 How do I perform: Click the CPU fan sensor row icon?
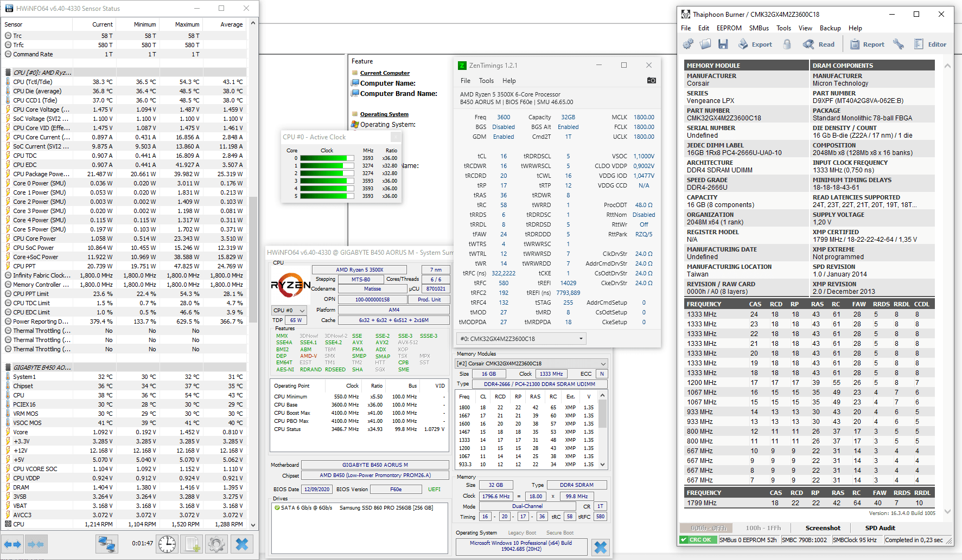tap(8, 524)
